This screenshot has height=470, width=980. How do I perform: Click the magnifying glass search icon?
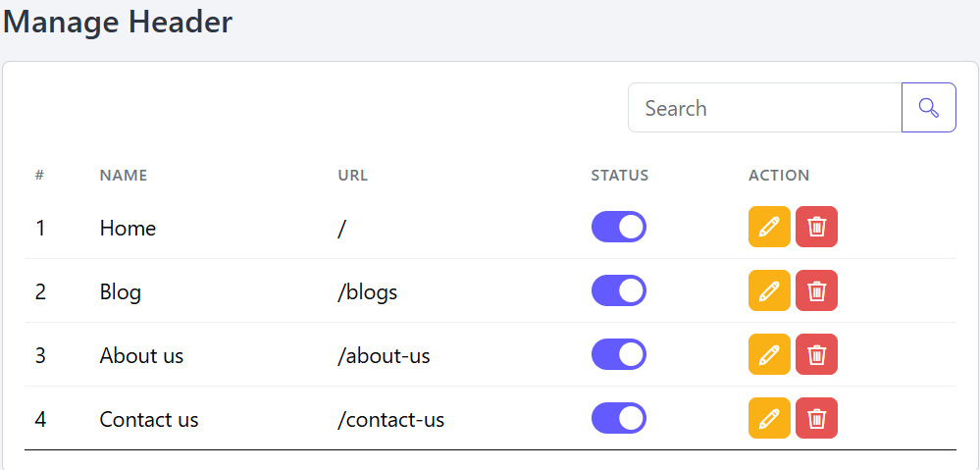929,108
